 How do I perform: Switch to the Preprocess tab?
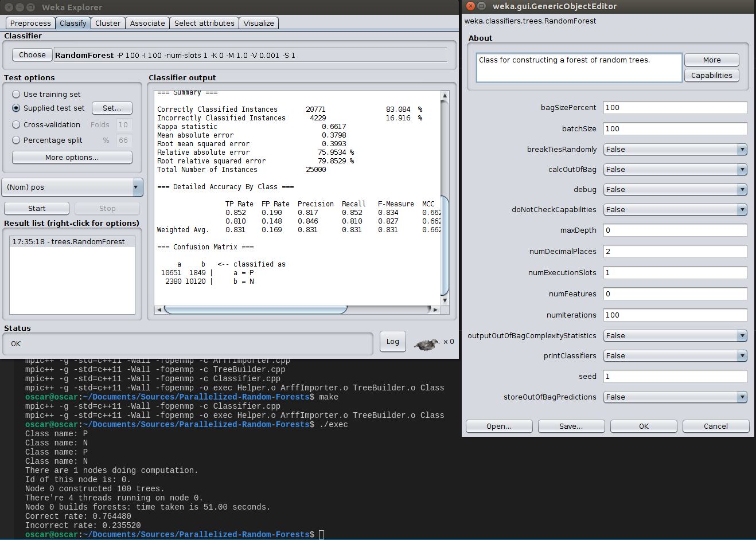coord(30,23)
